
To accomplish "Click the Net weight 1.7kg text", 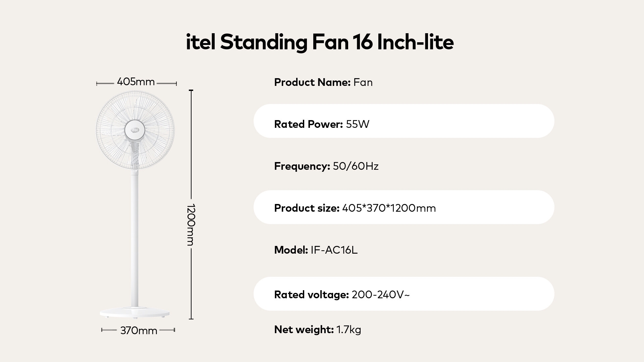I will pos(318,329).
